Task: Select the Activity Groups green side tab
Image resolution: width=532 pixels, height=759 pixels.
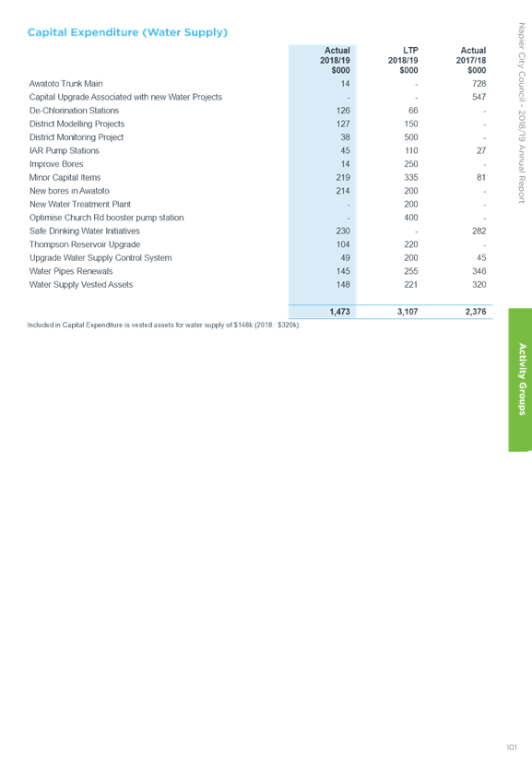Action: point(520,380)
